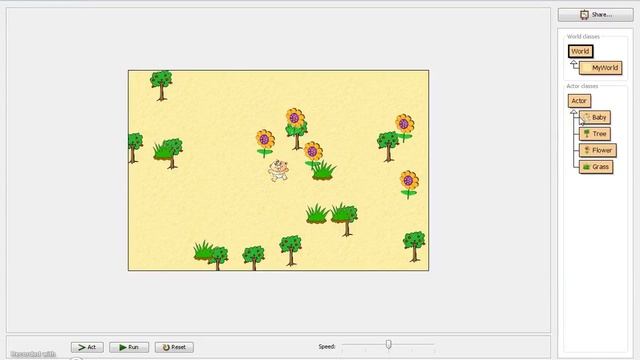Click the Act button

[87, 347]
